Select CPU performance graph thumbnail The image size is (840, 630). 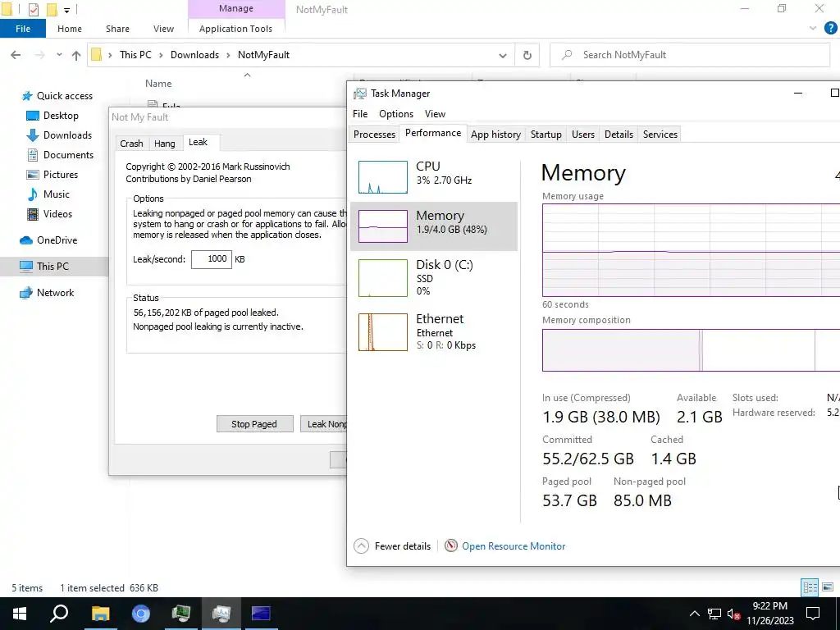[x=382, y=177]
